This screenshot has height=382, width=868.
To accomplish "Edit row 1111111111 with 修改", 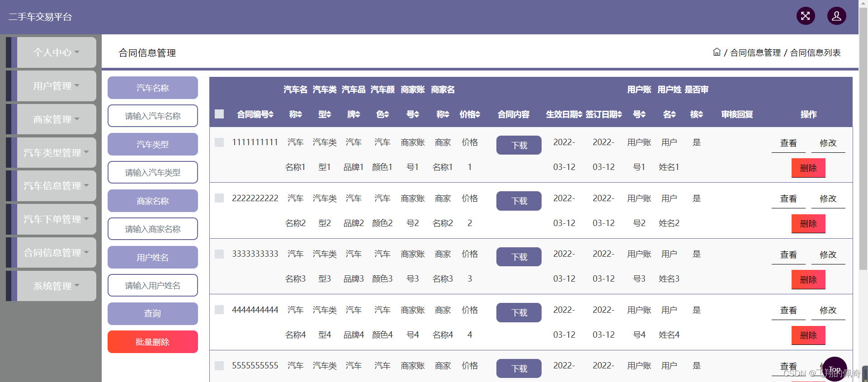I will [x=828, y=143].
